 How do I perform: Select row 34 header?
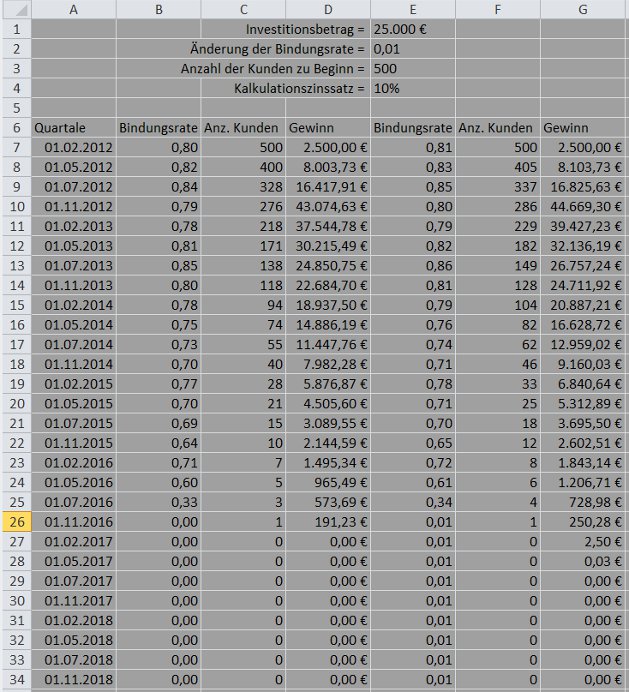pyautogui.click(x=15, y=680)
